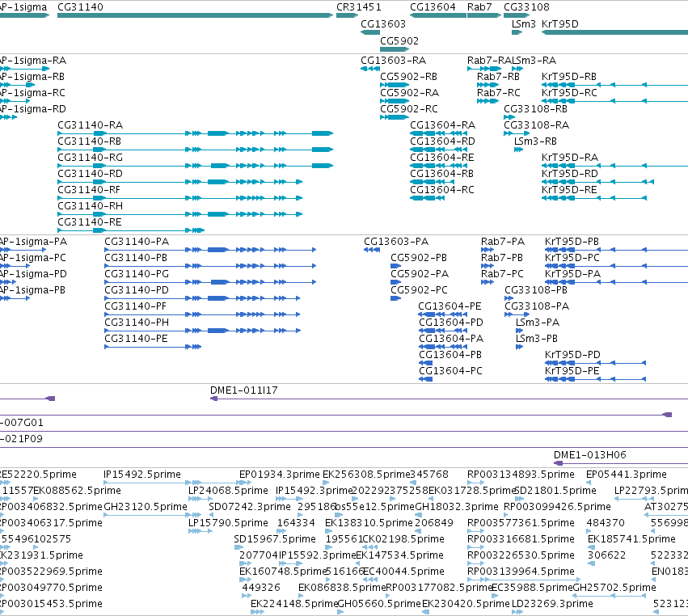Select the CG31140-PA protein label
The image size is (688, 616).
click(137, 242)
